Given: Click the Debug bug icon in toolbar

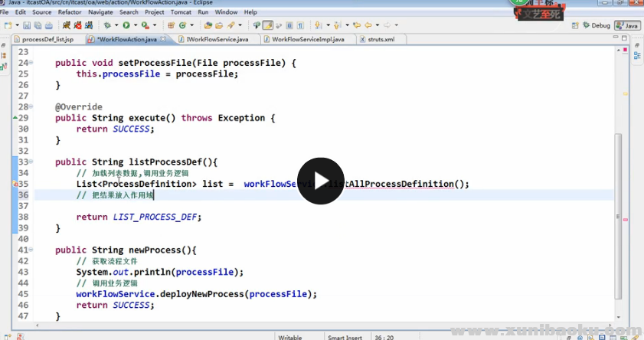Looking at the screenshot, I should pyautogui.click(x=107, y=25).
